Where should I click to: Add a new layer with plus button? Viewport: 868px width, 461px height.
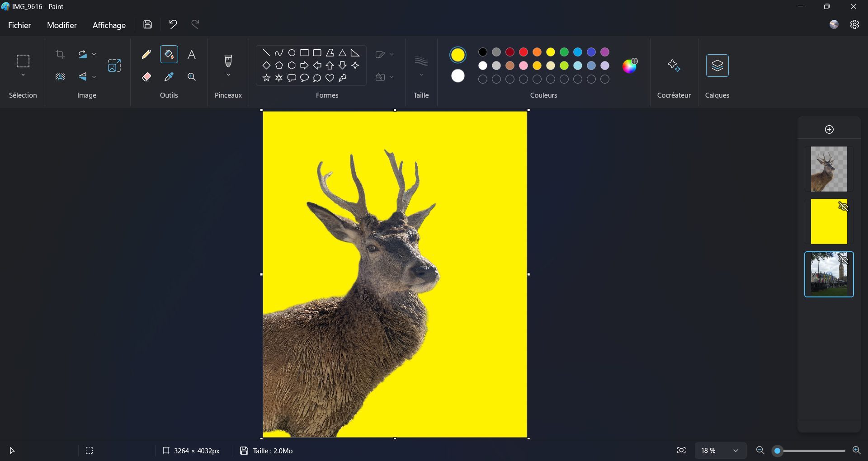pyautogui.click(x=829, y=130)
